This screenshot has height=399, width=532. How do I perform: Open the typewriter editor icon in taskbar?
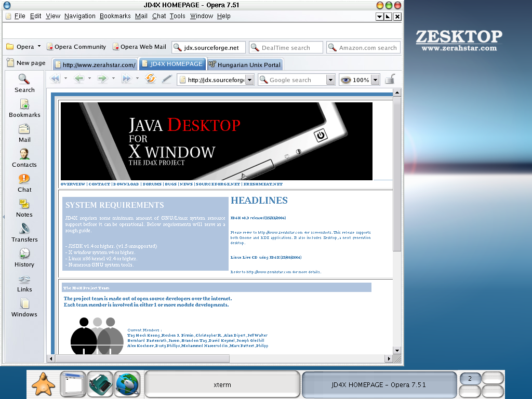100,384
